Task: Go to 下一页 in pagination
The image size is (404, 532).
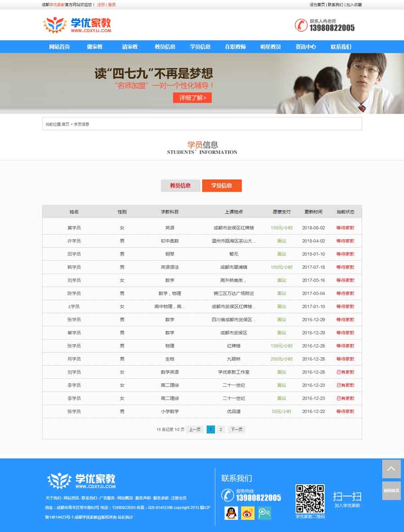Action: 237,430
